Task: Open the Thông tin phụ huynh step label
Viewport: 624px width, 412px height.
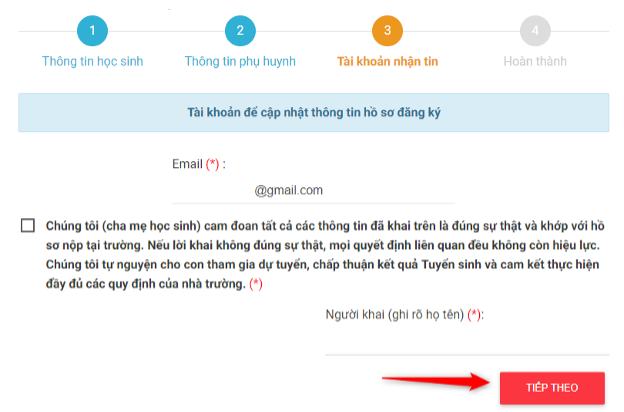Action: tap(240, 61)
